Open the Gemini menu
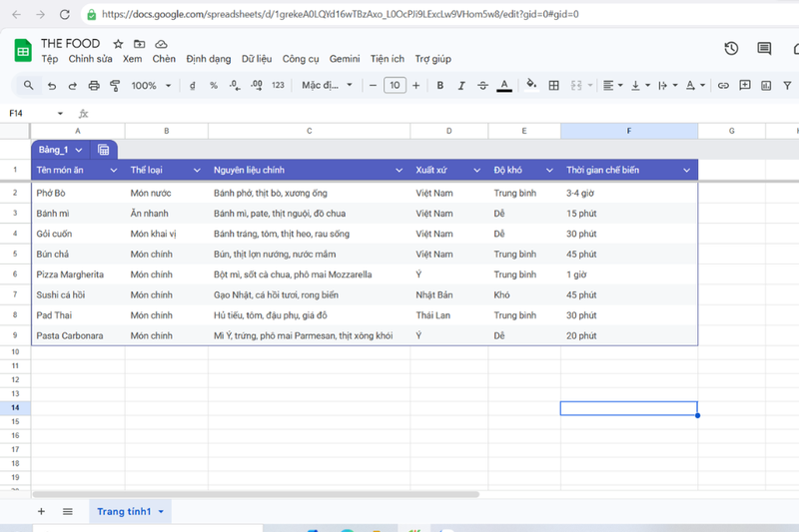Screen dimensions: 799x532 [345, 59]
